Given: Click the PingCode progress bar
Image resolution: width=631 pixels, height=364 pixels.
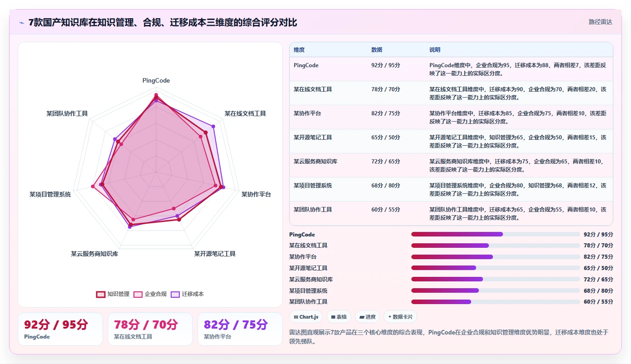Looking at the screenshot, I should coord(496,234).
